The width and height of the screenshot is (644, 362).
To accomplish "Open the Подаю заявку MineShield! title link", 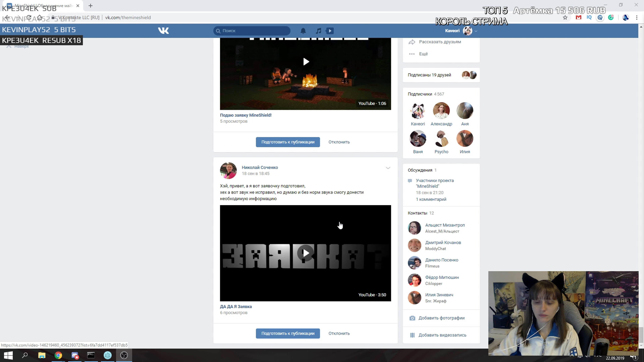I will (x=245, y=115).
